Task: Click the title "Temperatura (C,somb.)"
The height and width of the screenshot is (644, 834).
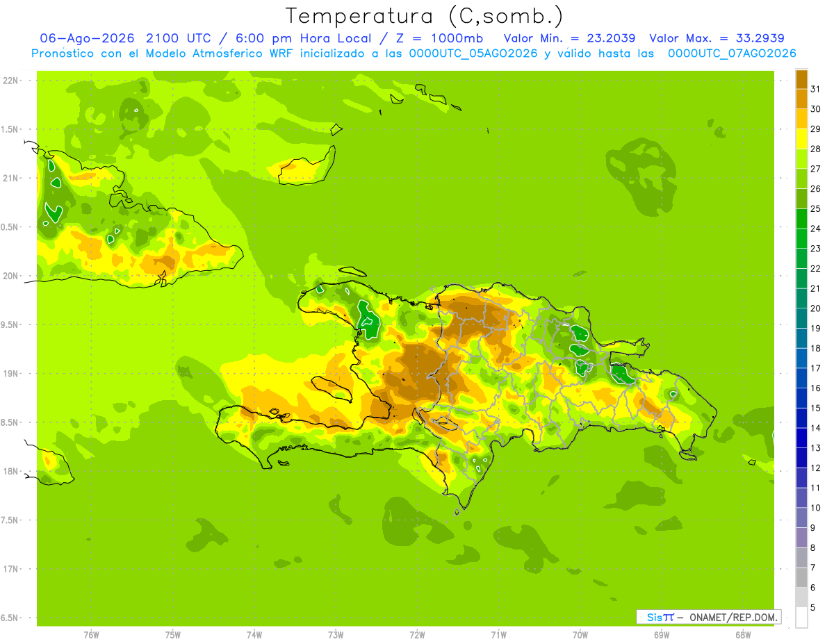Action: [424, 16]
